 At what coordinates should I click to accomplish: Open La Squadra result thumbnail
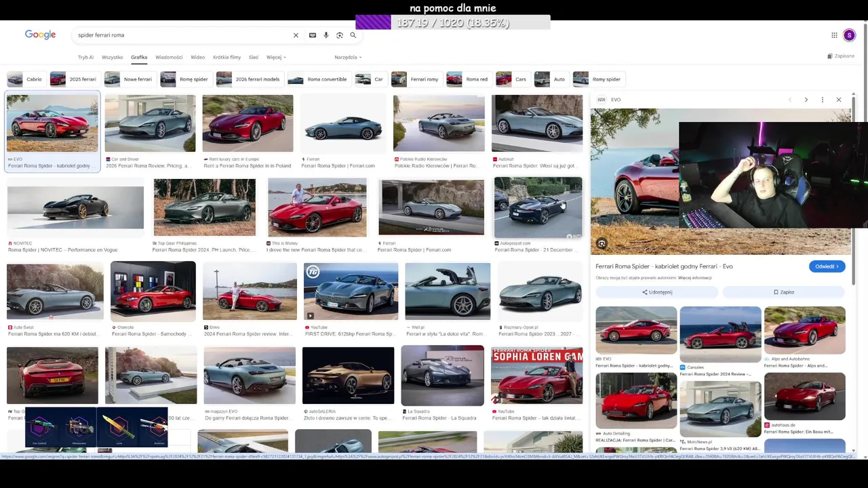[442, 375]
